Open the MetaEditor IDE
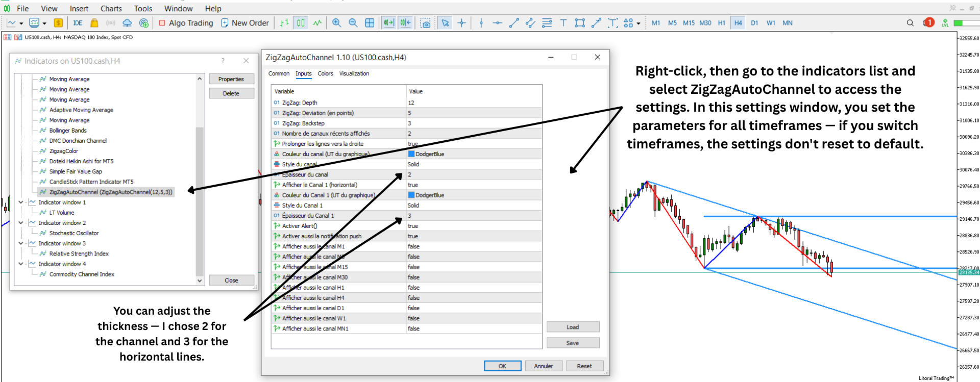Screen dimensions: 980x382 tap(78, 23)
